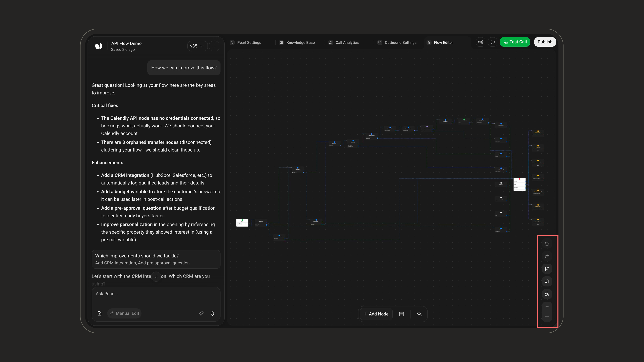Open the flow diagram share icon
Screen dimensions: 644x362
(480, 42)
